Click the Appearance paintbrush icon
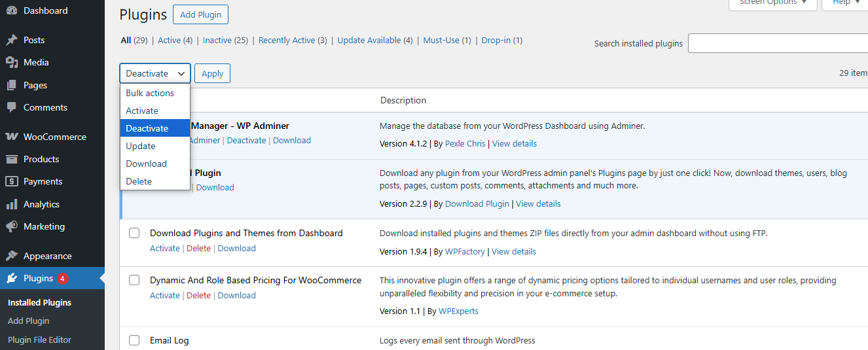The width and height of the screenshot is (868, 350). (12, 256)
